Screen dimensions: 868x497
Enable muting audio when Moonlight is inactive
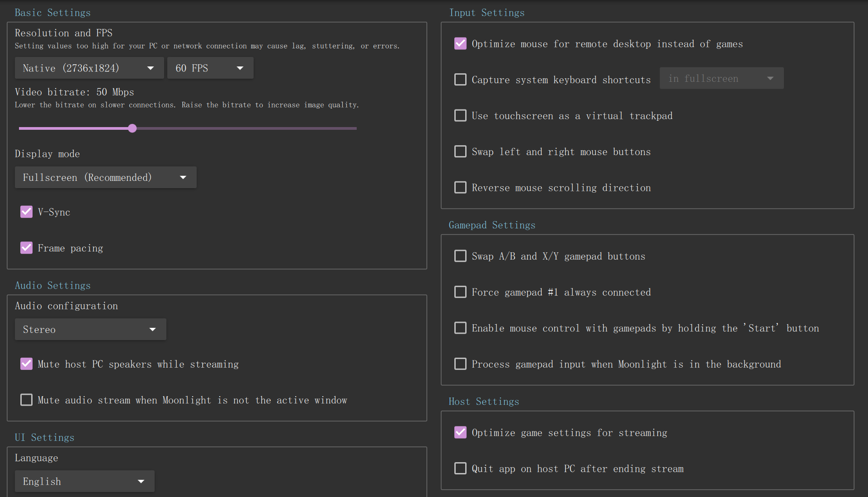26,400
